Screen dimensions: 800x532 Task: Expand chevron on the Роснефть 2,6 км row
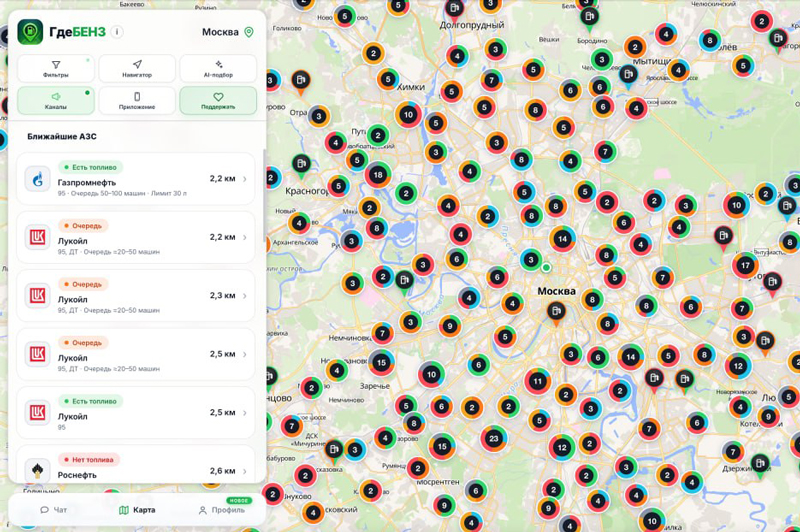click(245, 471)
